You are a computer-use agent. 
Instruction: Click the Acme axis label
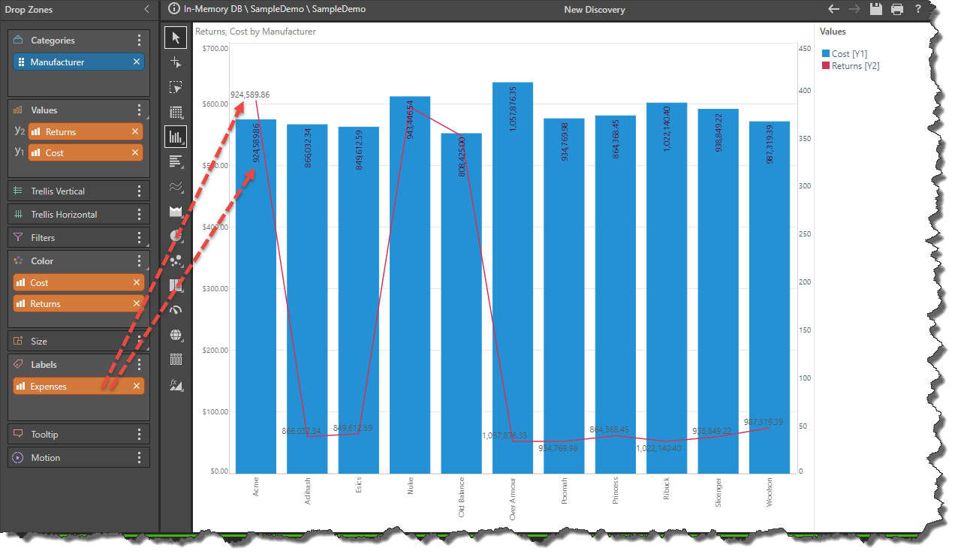pyautogui.click(x=256, y=486)
